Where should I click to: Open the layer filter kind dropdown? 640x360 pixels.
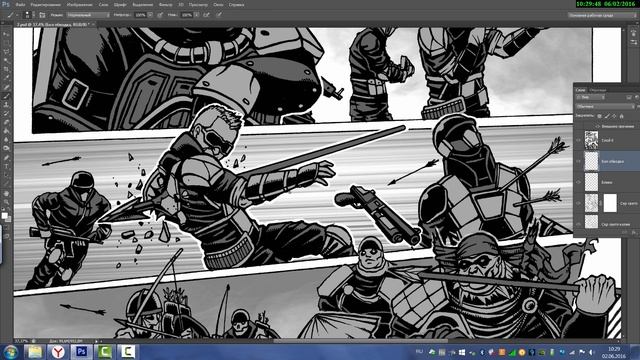point(590,97)
